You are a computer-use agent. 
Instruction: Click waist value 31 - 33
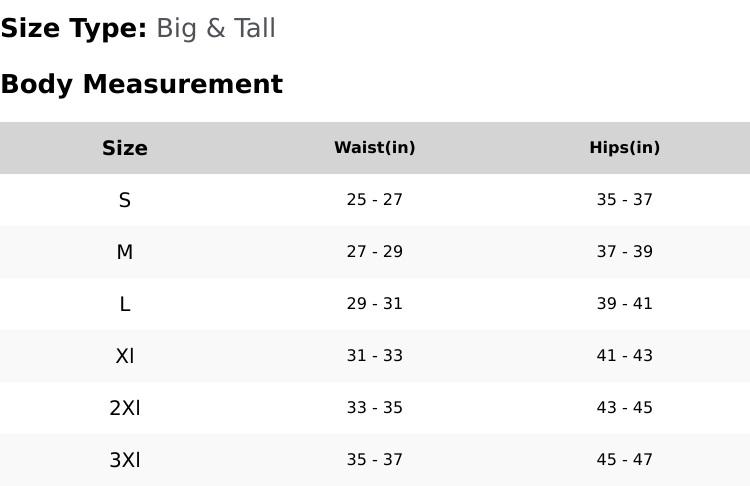tap(375, 356)
